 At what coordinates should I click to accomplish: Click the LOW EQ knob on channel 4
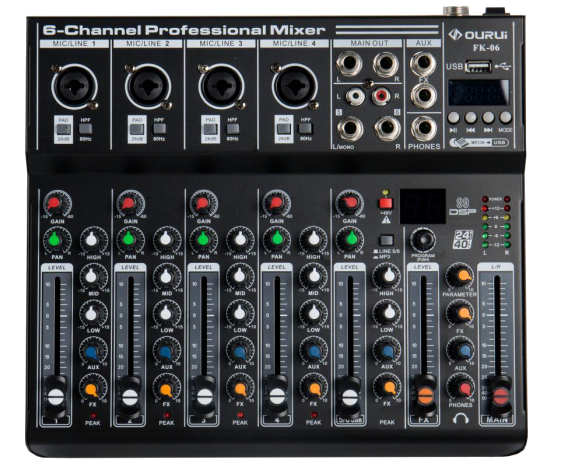pos(314,313)
